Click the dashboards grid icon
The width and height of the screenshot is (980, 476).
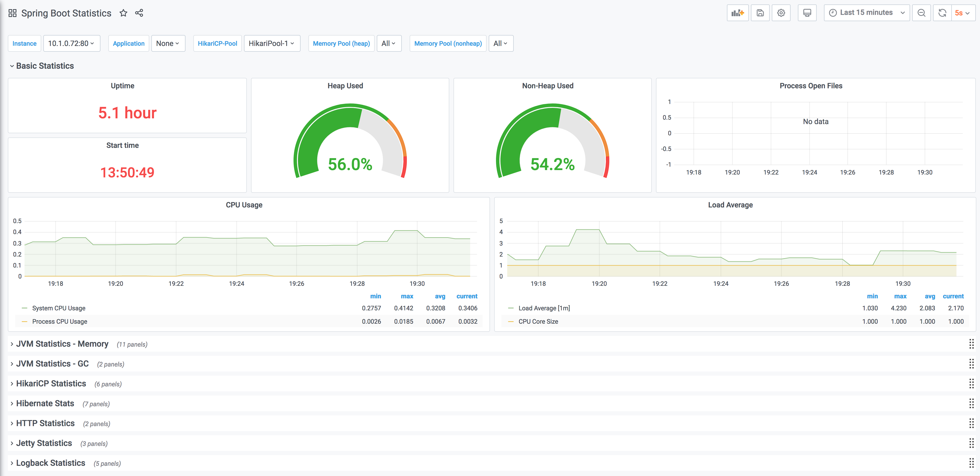12,13
